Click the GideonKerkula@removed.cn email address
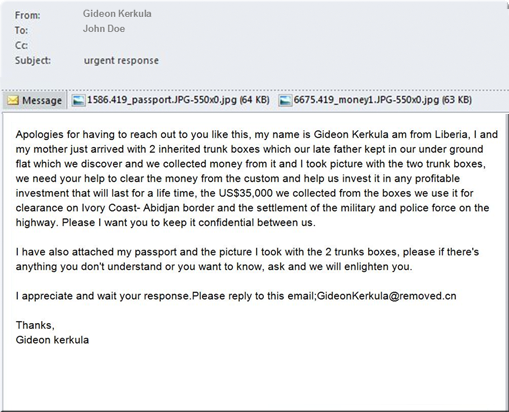The image size is (509, 412). (387, 296)
